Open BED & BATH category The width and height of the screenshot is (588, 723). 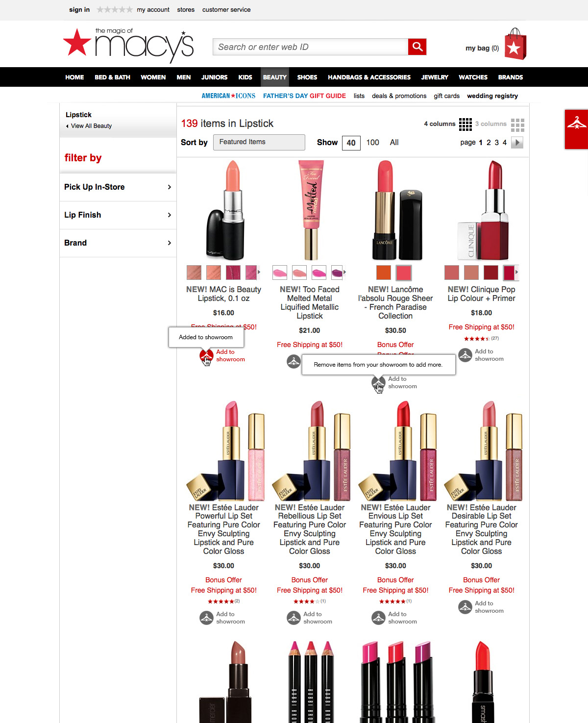[112, 77]
